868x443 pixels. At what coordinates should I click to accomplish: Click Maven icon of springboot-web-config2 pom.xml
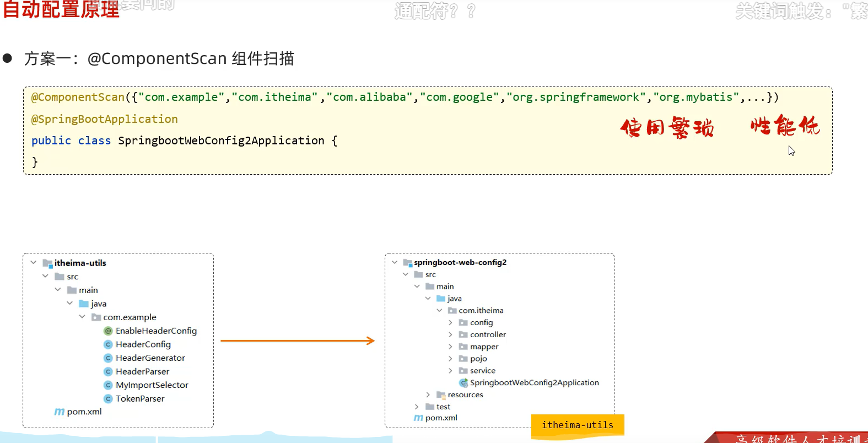tap(418, 418)
